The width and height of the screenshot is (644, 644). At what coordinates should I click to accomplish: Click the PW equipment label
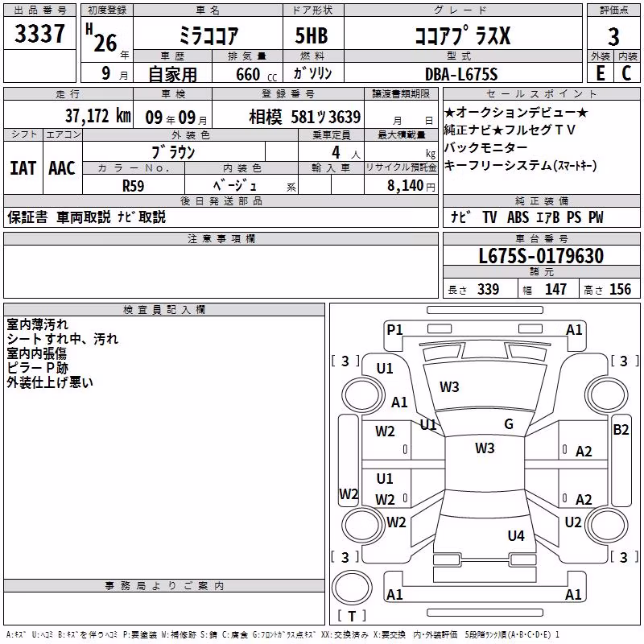[596, 217]
